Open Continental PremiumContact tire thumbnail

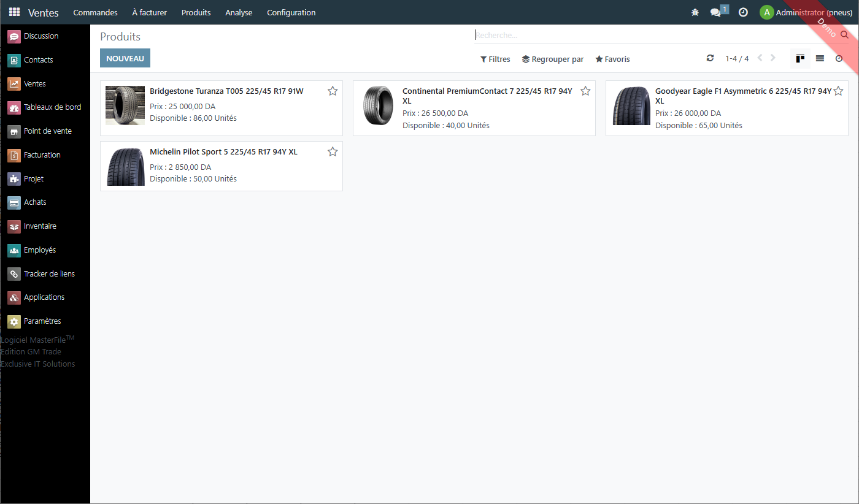378,105
